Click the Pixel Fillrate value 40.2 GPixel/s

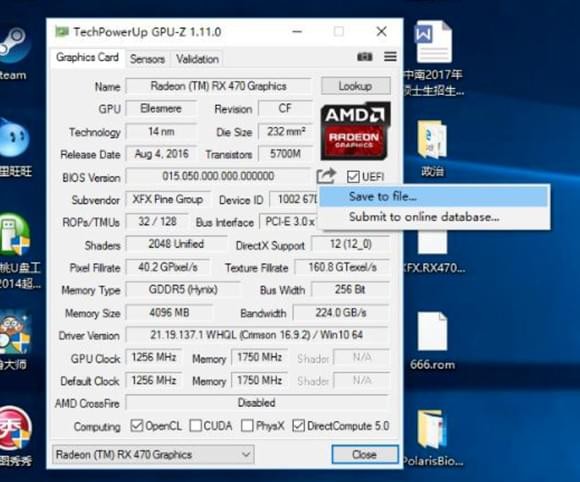pyautogui.click(x=168, y=267)
